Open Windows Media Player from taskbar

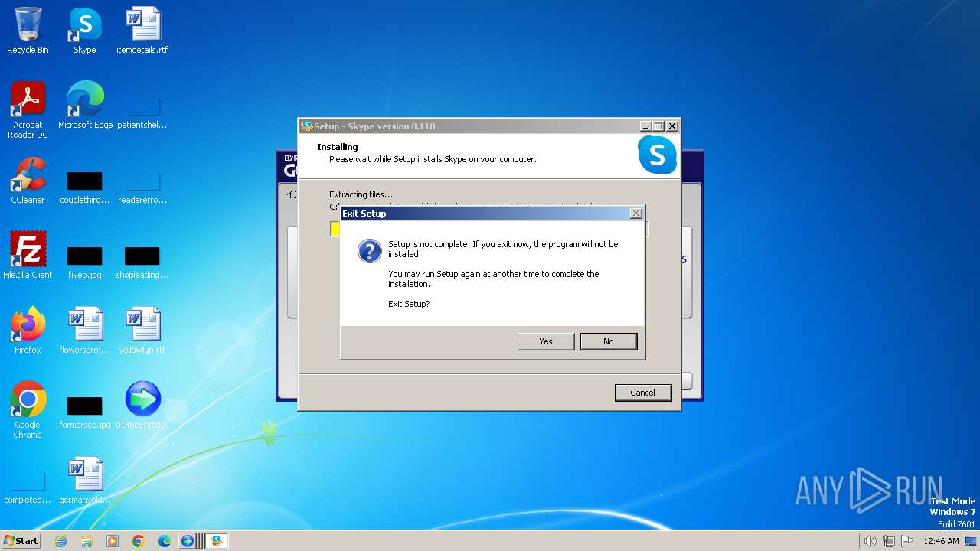click(x=113, y=541)
